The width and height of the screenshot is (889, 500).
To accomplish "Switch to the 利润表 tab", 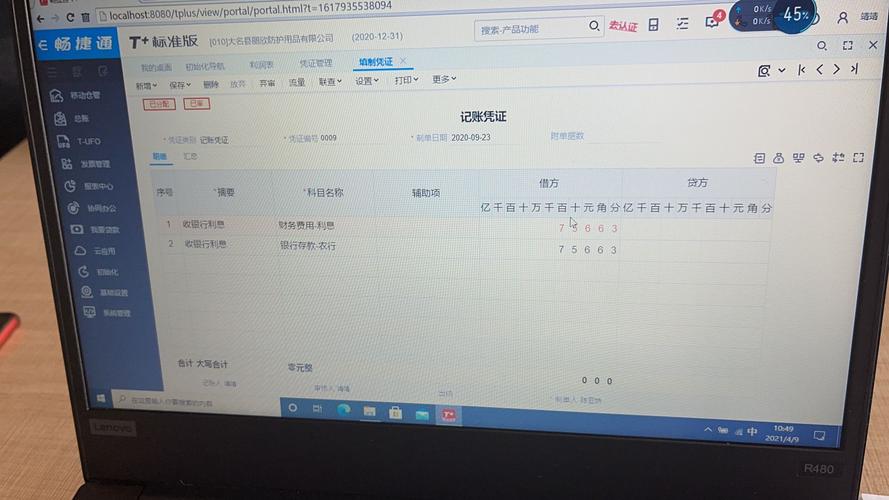I will [261, 65].
